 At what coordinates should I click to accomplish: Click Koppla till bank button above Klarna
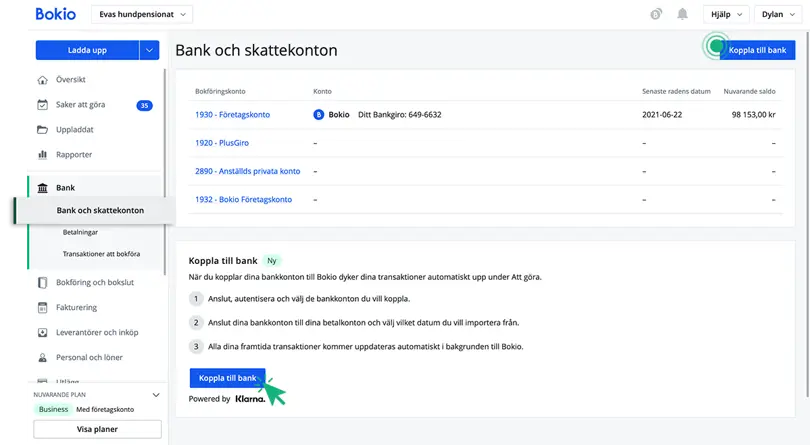(227, 378)
